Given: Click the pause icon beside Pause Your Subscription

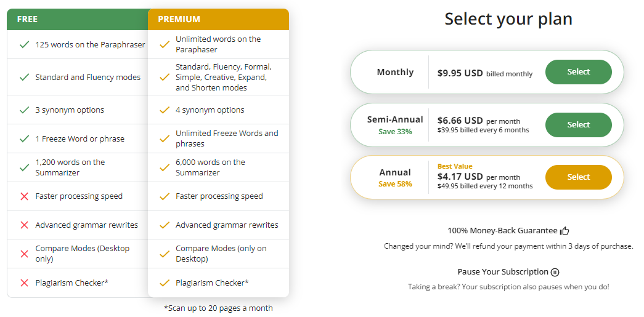Looking at the screenshot, I should [x=555, y=272].
